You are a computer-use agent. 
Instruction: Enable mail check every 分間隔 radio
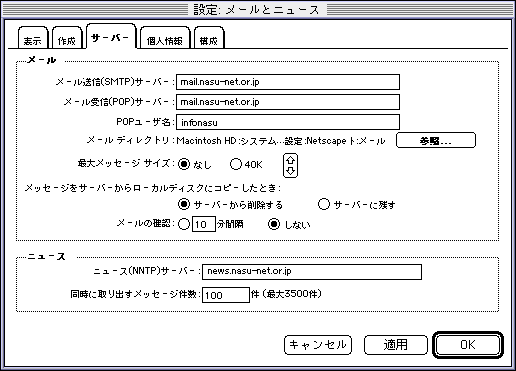coord(184,224)
